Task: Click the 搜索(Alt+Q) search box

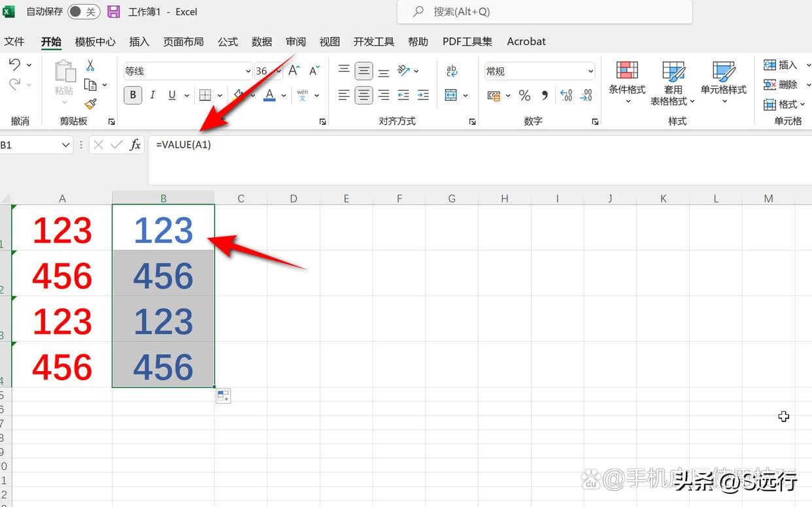Action: coord(545,12)
